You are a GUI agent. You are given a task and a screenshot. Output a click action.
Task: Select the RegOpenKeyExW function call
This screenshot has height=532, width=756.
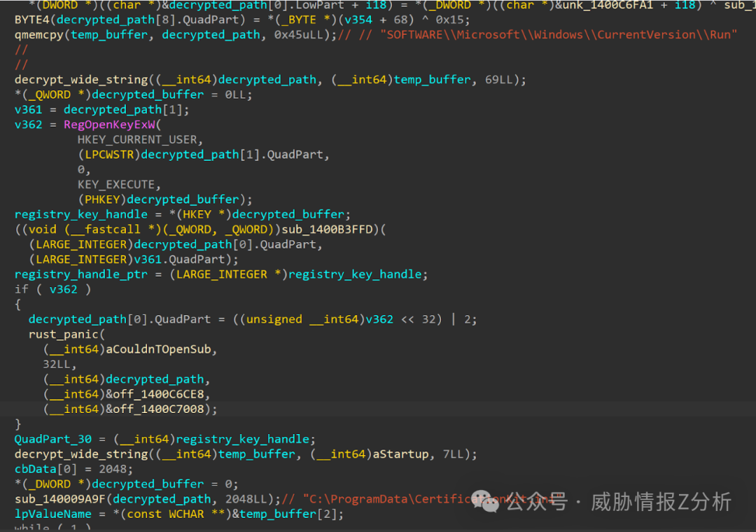(x=109, y=125)
